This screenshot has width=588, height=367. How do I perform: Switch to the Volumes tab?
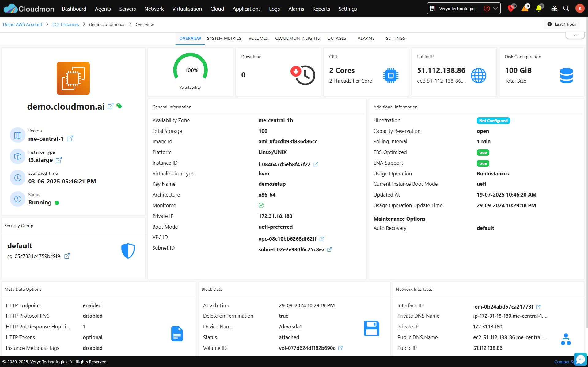click(x=258, y=38)
